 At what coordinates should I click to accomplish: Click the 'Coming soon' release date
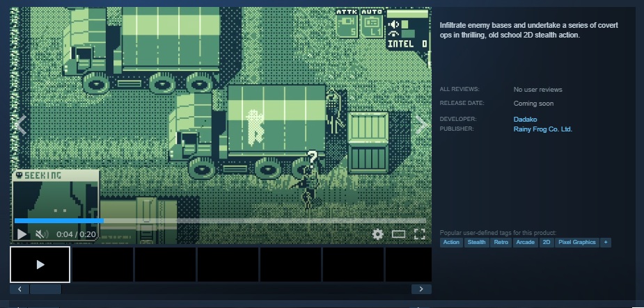click(533, 104)
